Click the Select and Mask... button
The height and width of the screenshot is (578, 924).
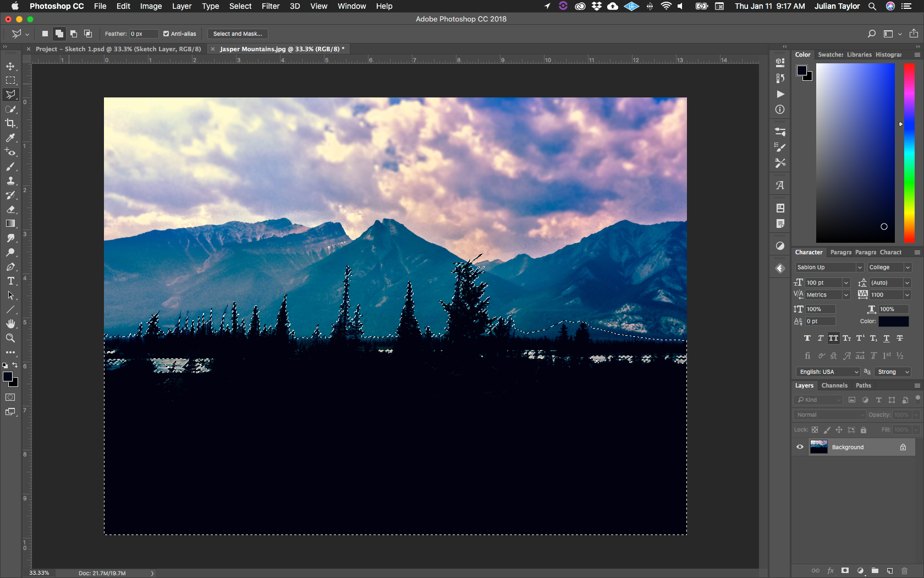point(238,34)
